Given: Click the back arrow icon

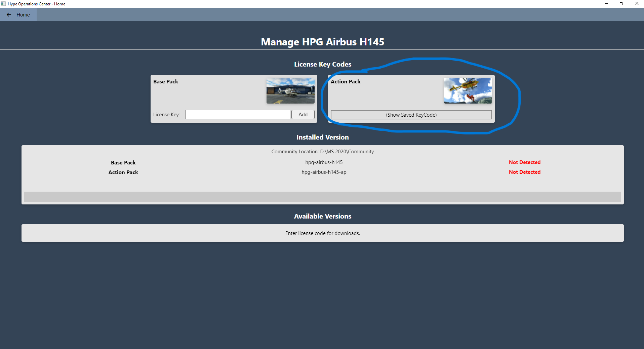Looking at the screenshot, I should click(9, 15).
